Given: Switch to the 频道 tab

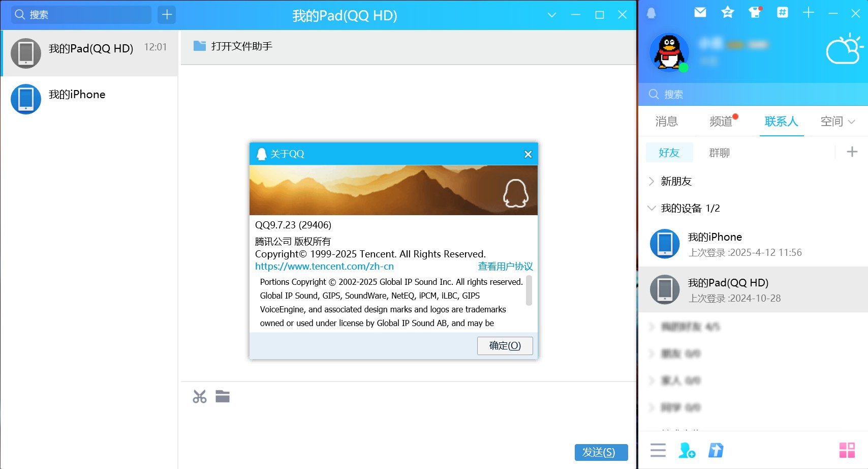Looking at the screenshot, I should (721, 121).
